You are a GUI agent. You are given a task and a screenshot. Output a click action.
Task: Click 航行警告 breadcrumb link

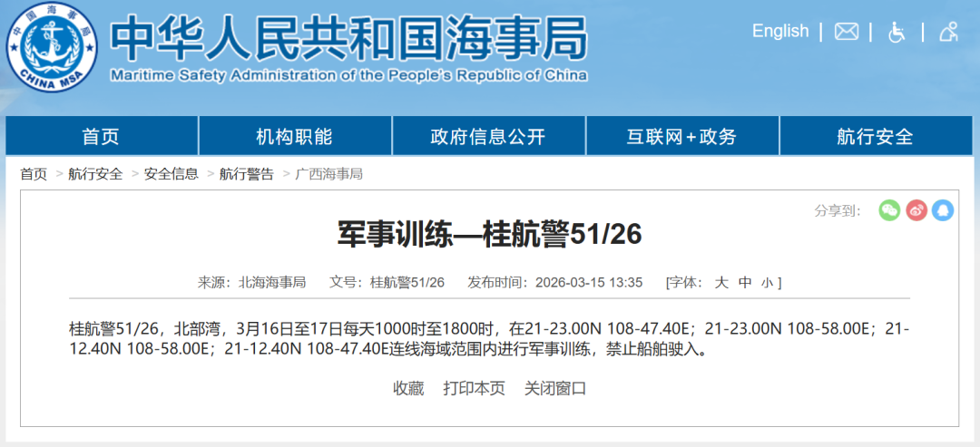coord(246,174)
